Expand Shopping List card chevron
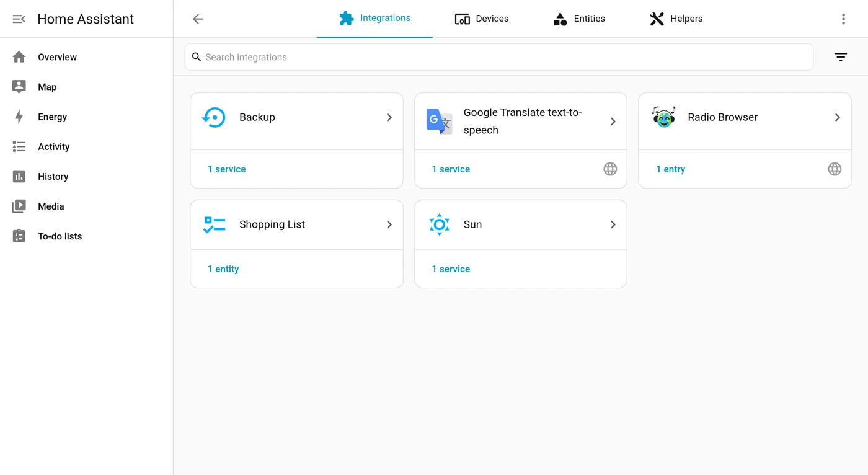Viewport: 868px width, 475px height. coord(389,224)
